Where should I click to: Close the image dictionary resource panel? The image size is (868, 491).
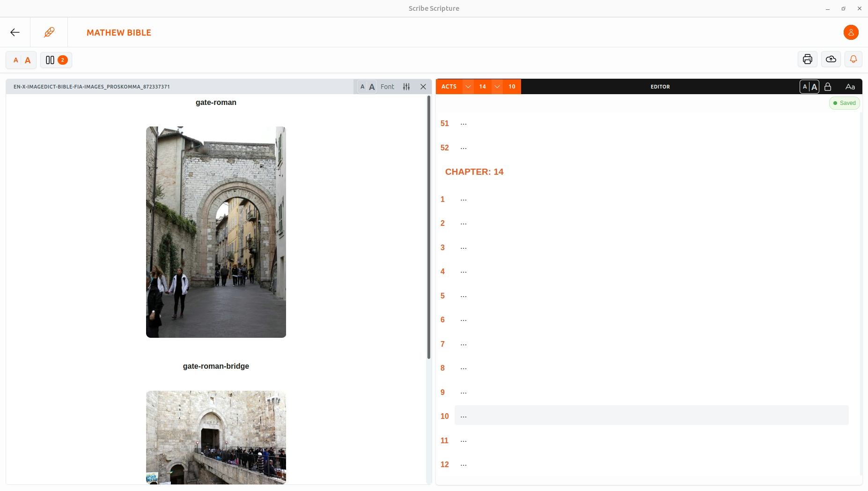point(423,87)
